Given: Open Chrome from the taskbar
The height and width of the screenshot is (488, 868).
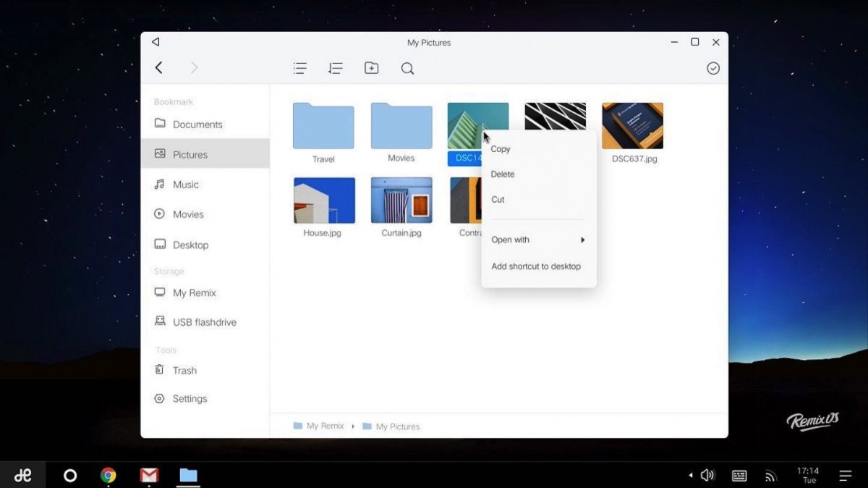Looking at the screenshot, I should pos(109,476).
